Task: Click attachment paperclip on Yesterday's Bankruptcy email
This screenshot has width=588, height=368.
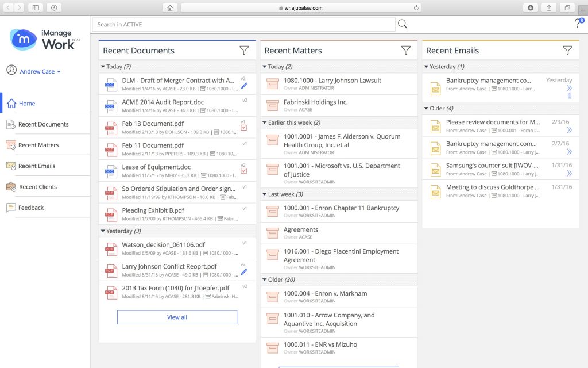Action: tap(569, 96)
